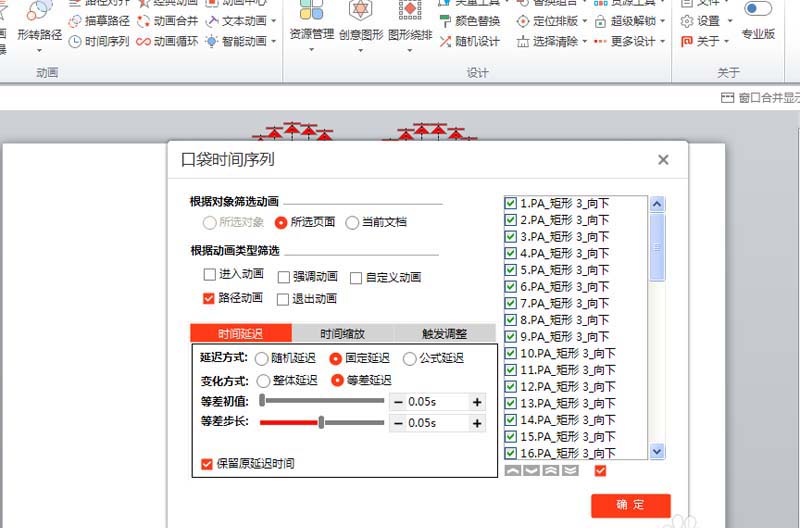Close the 口袋时间序列 dialog

(663, 160)
